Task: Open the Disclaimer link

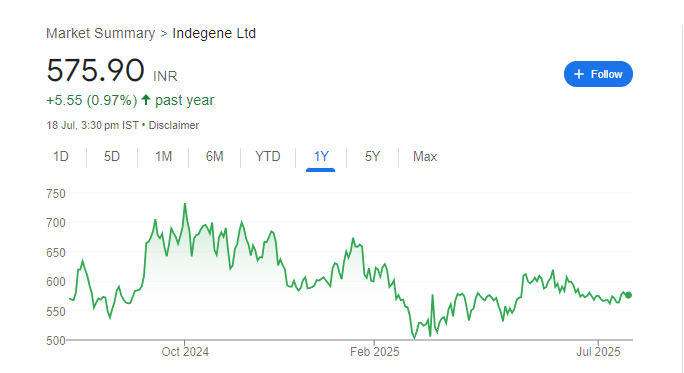Action: pyautogui.click(x=174, y=125)
